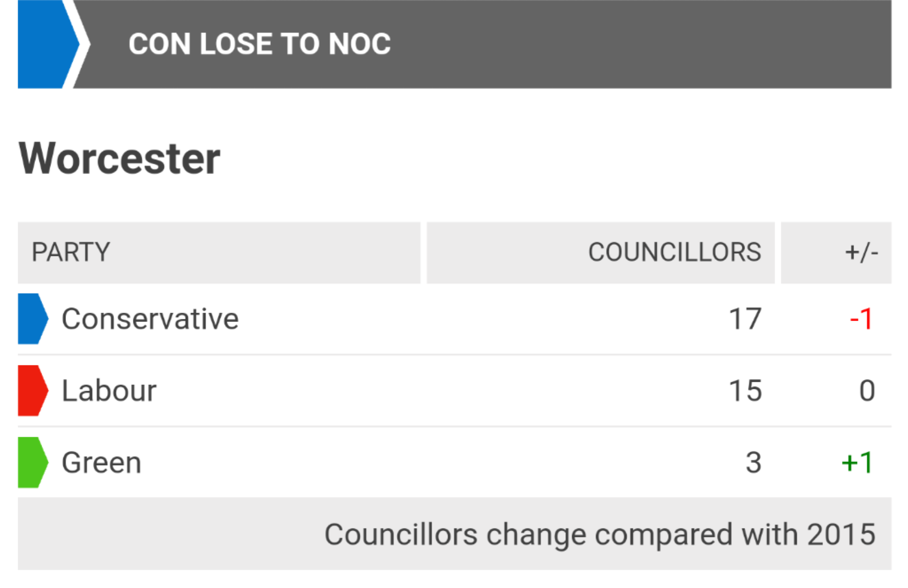The width and height of the screenshot is (908, 588).
Task: Click Labour councillor count 15
Action: (745, 391)
